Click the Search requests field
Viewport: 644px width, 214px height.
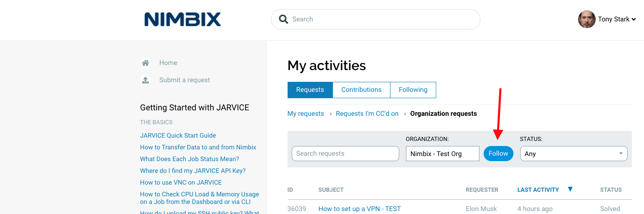tap(346, 154)
